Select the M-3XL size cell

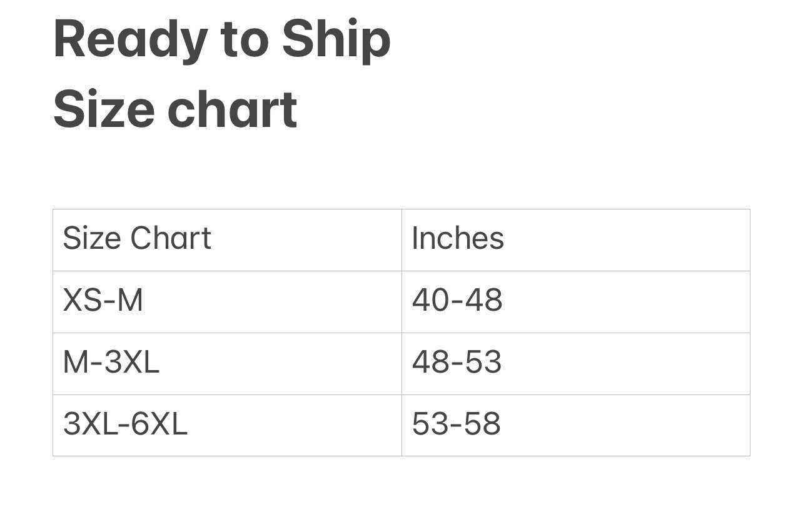[227, 364]
